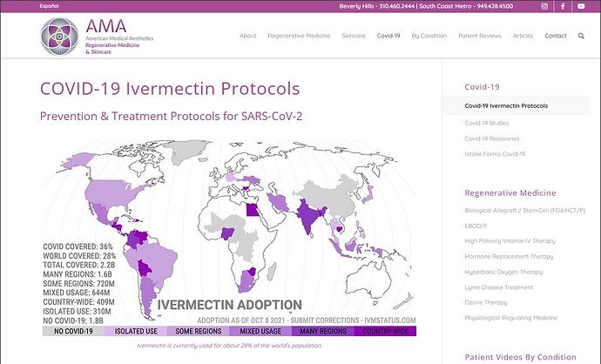Click the 'WORLD COVERED: 28%' statistic

pyautogui.click(x=79, y=256)
